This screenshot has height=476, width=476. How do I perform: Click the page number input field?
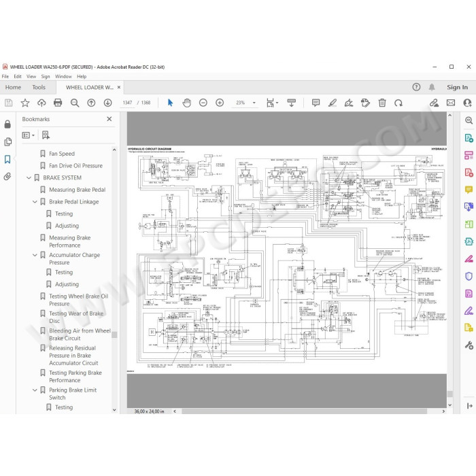(x=128, y=103)
